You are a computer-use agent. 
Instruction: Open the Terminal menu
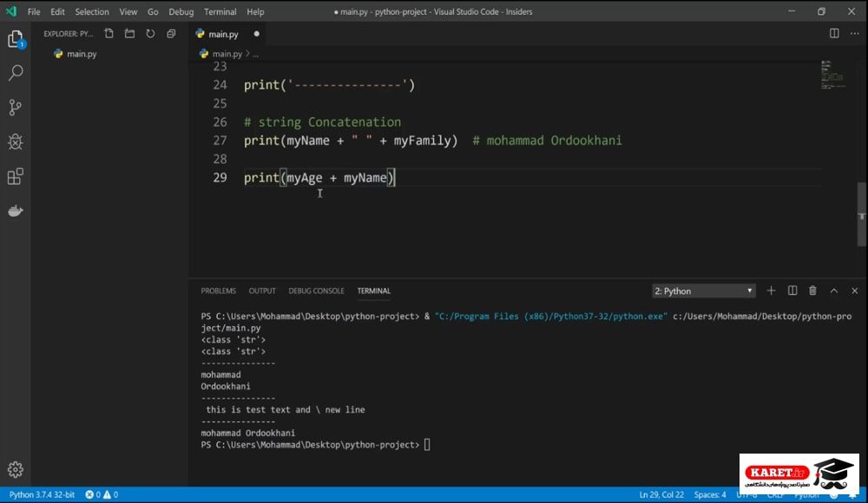220,11
